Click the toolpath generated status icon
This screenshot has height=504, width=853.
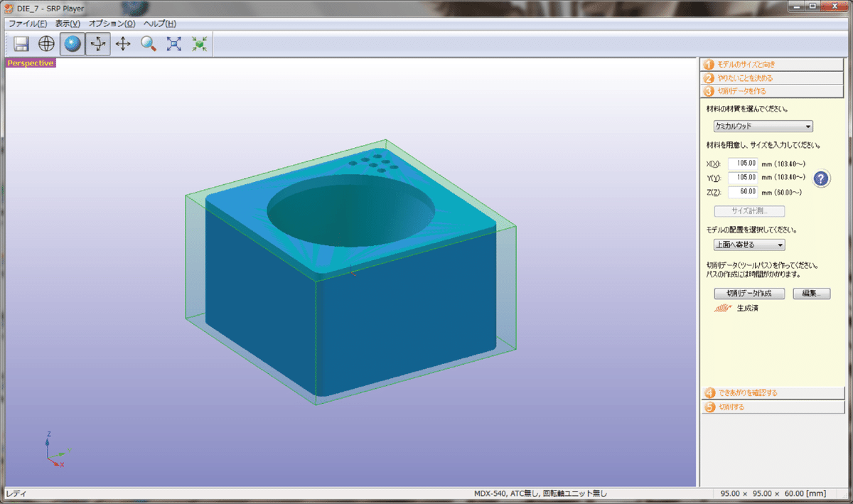point(722,309)
